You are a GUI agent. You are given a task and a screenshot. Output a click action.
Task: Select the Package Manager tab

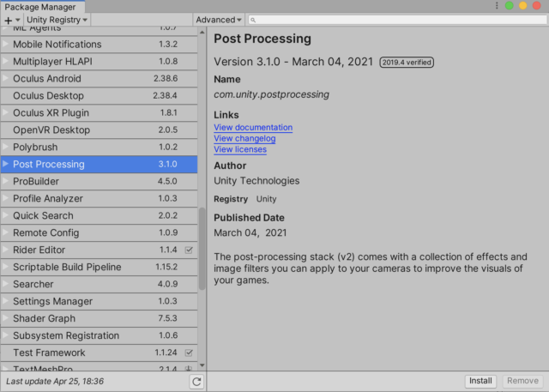pyautogui.click(x=40, y=7)
